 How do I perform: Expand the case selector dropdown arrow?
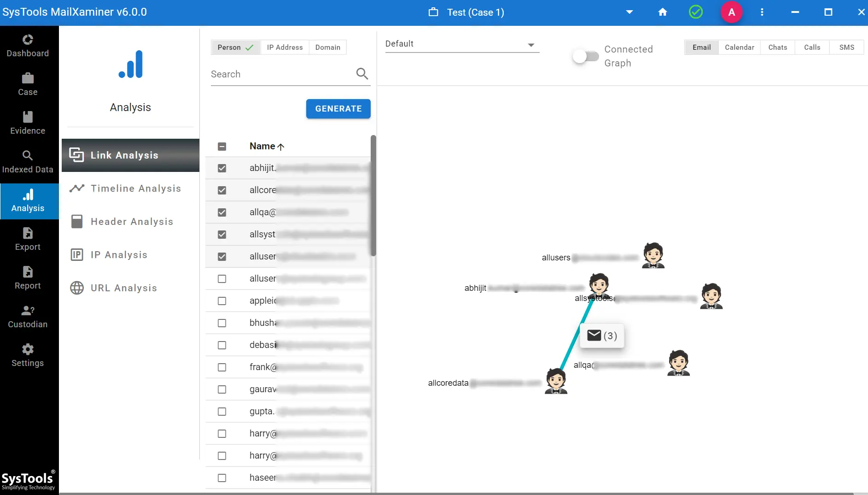click(x=629, y=12)
